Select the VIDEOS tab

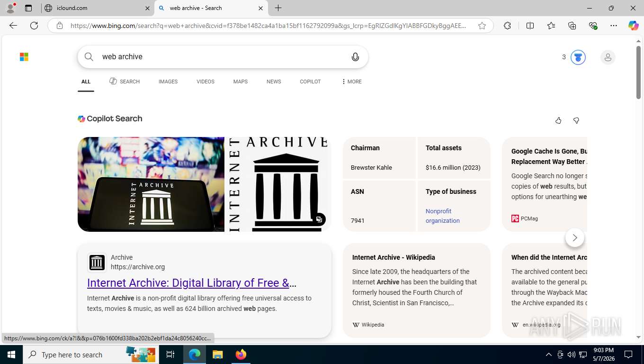click(206, 82)
